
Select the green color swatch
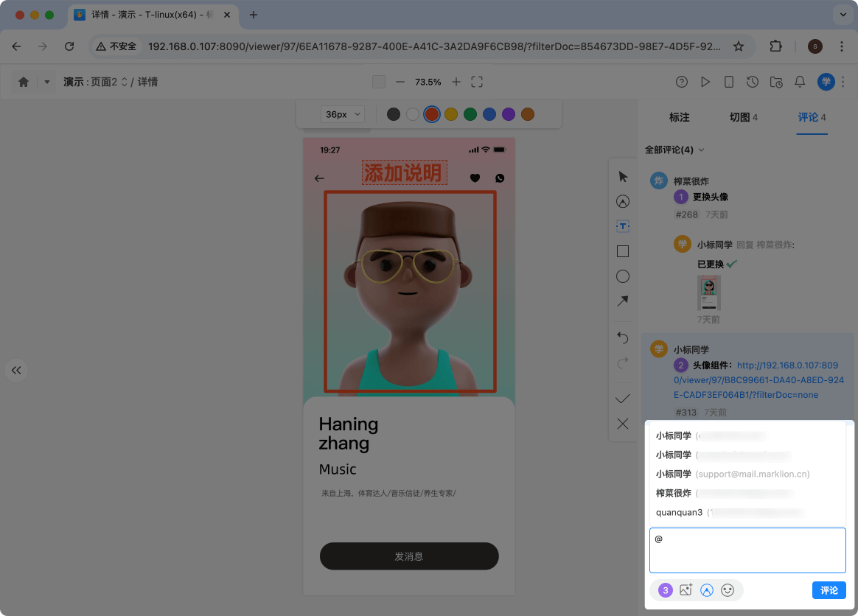(471, 114)
